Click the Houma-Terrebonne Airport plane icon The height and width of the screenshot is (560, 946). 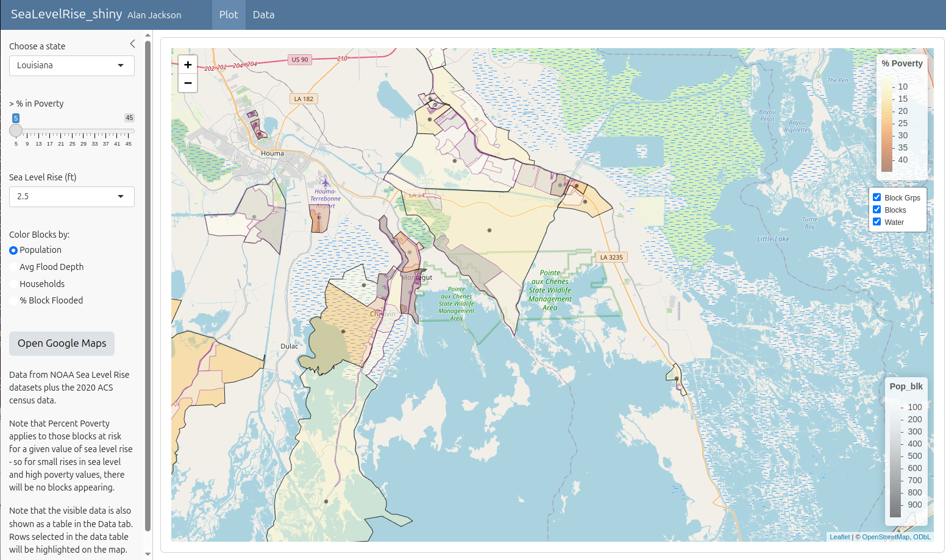tap(325, 182)
